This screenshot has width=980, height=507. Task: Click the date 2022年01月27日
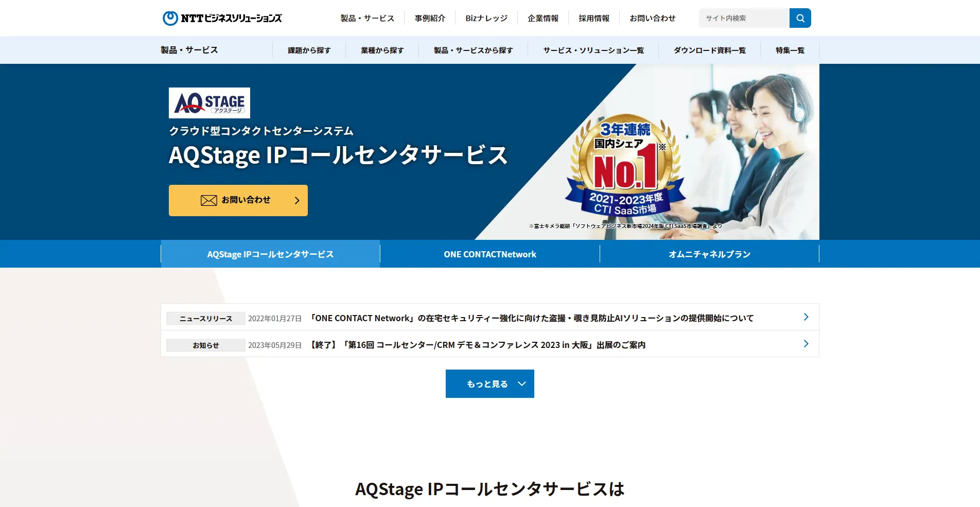pos(275,319)
